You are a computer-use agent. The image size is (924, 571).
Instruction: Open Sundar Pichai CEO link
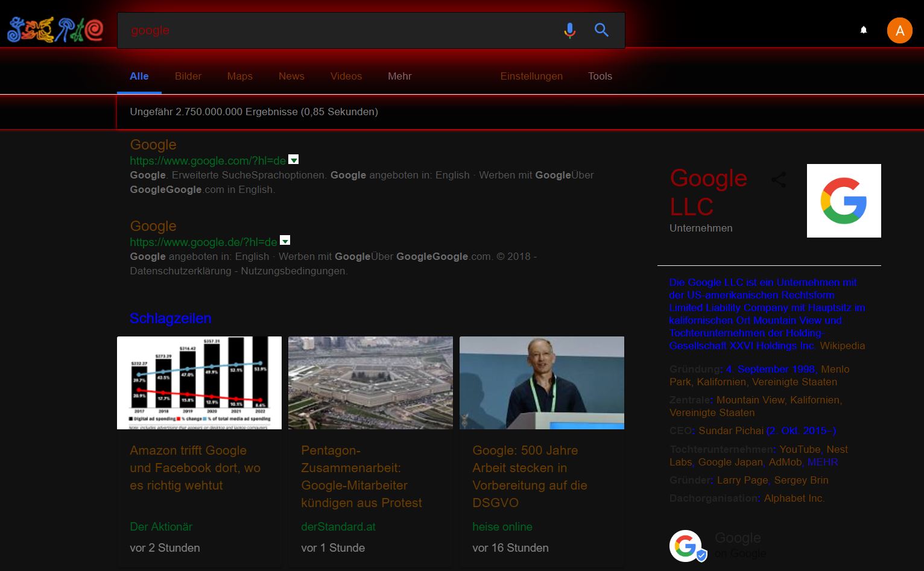tap(731, 431)
